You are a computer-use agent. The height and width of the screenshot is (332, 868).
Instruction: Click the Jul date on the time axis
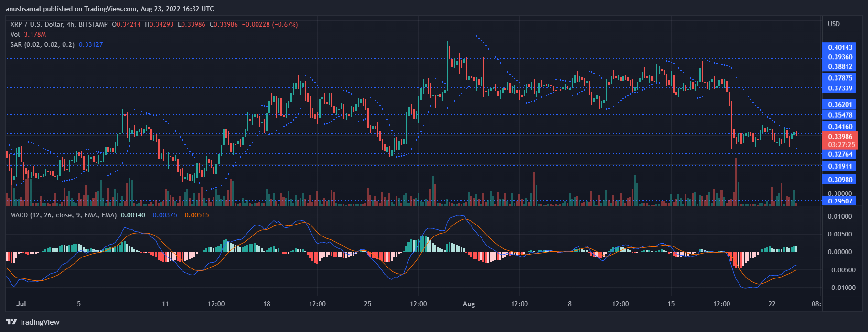point(21,304)
